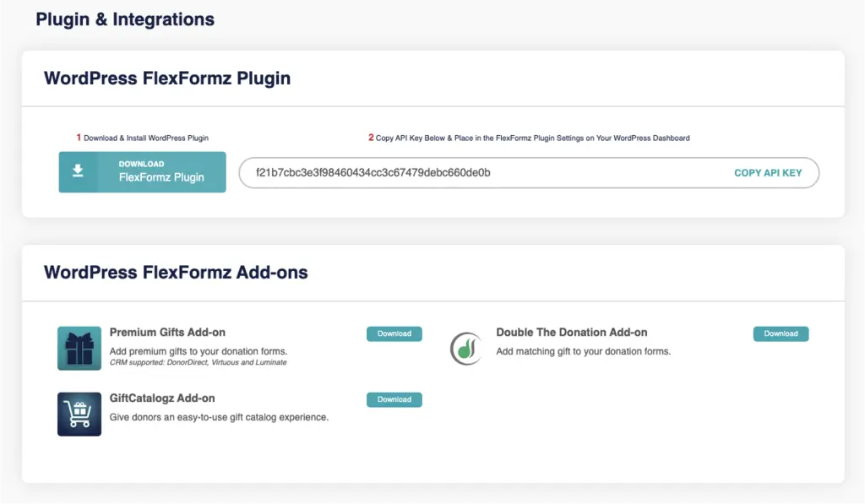Click the CRM supported note under Premium Gifts
The image size is (865, 504).
coord(198,363)
